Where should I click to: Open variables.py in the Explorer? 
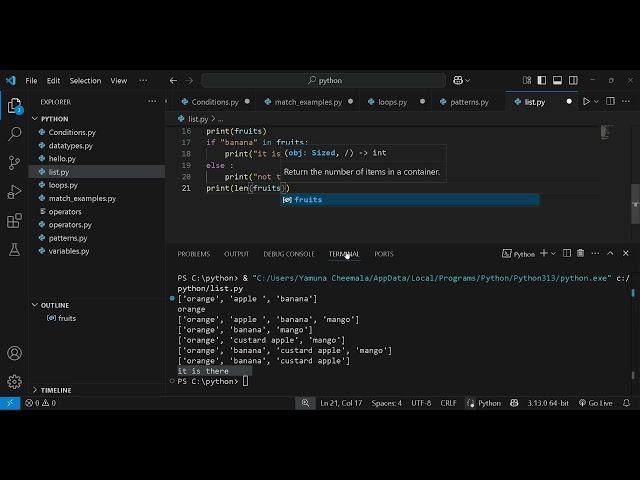coord(97,251)
